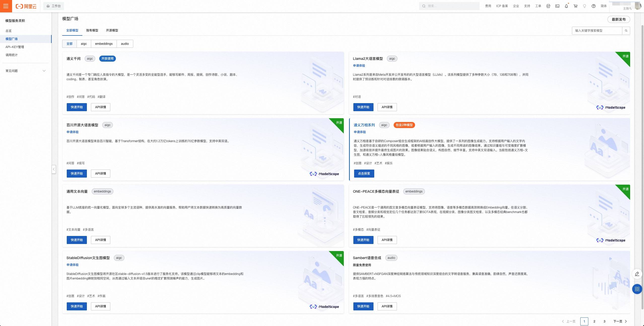Select the audio filter option
Viewport: 644px width, 326px height.
pos(125,44)
